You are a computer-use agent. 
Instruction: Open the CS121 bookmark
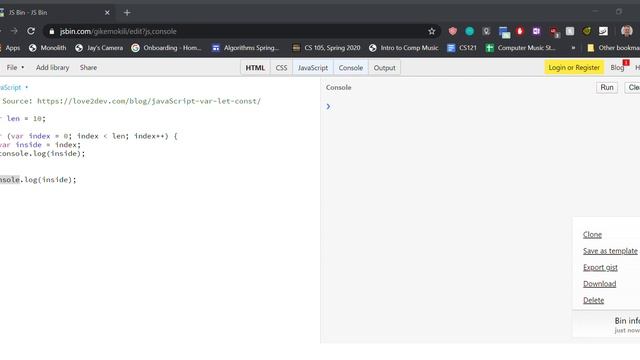pyautogui.click(x=462, y=48)
